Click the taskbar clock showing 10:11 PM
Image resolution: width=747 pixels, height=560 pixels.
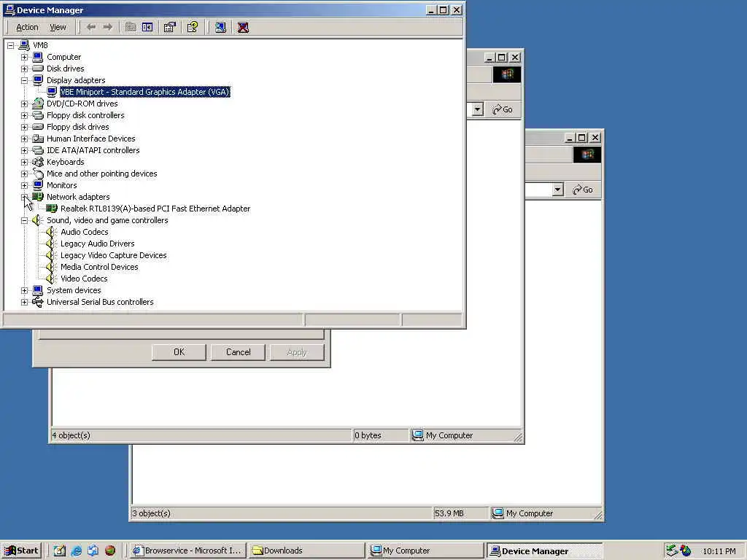719,551
